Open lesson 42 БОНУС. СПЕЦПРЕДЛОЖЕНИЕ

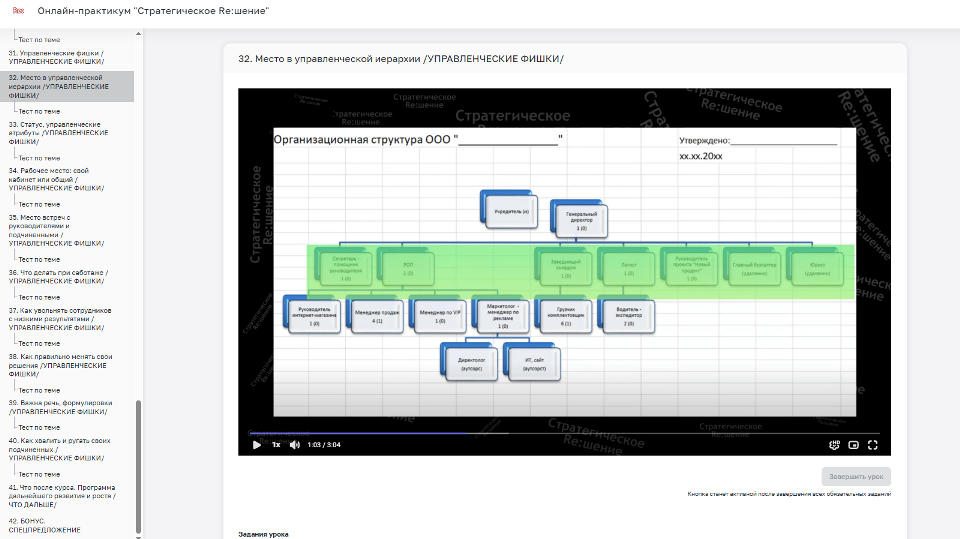45,525
